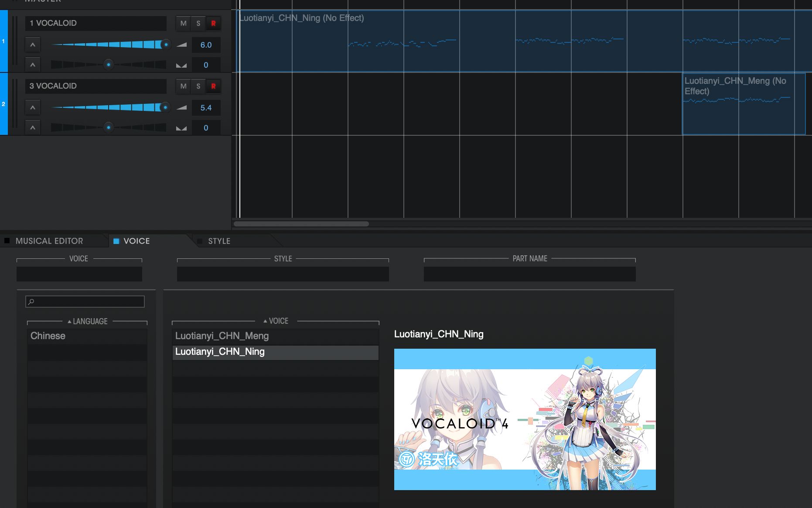Select the Luotianyi_CHN_Ning part in timeline
The height and width of the screenshot is (508, 812).
[523, 41]
